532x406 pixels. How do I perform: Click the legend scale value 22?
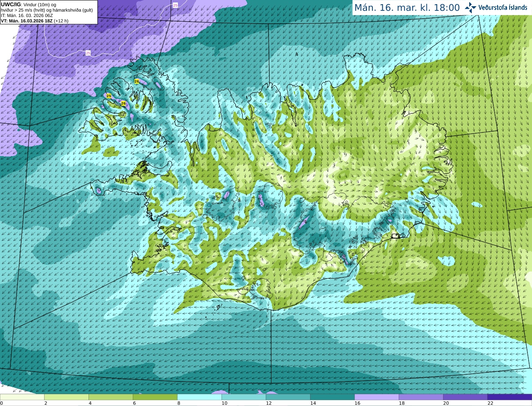(x=490, y=403)
